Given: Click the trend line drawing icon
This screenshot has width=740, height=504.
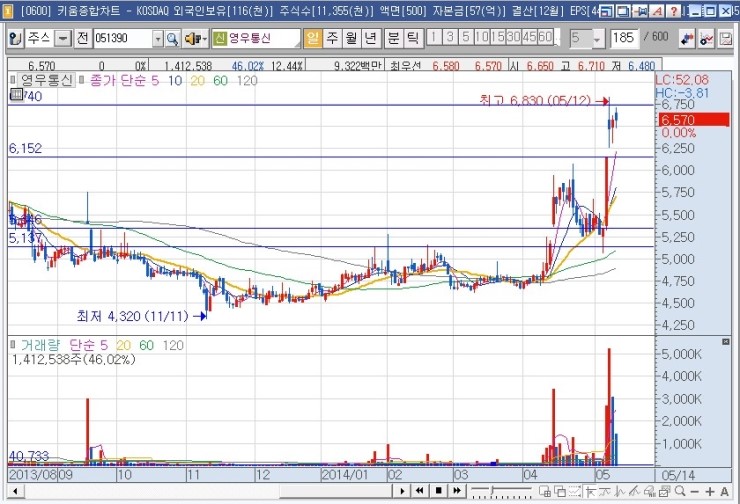Looking at the screenshot, I should coord(605,491).
